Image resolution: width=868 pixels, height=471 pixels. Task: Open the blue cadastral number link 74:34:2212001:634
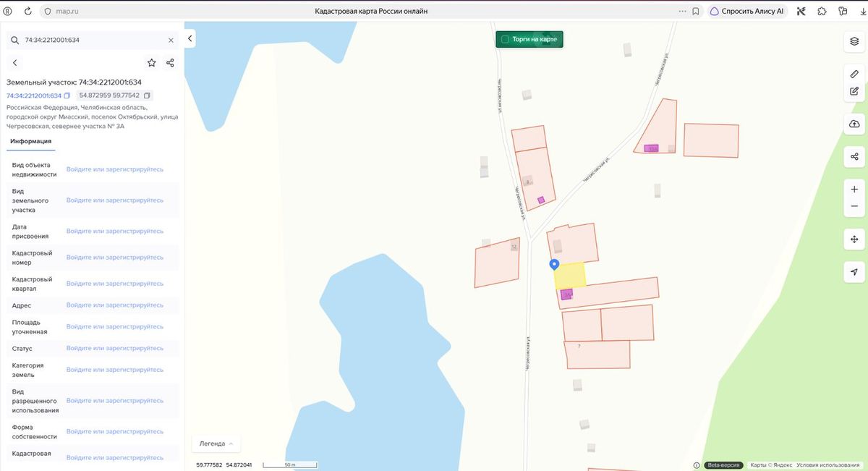click(x=34, y=96)
